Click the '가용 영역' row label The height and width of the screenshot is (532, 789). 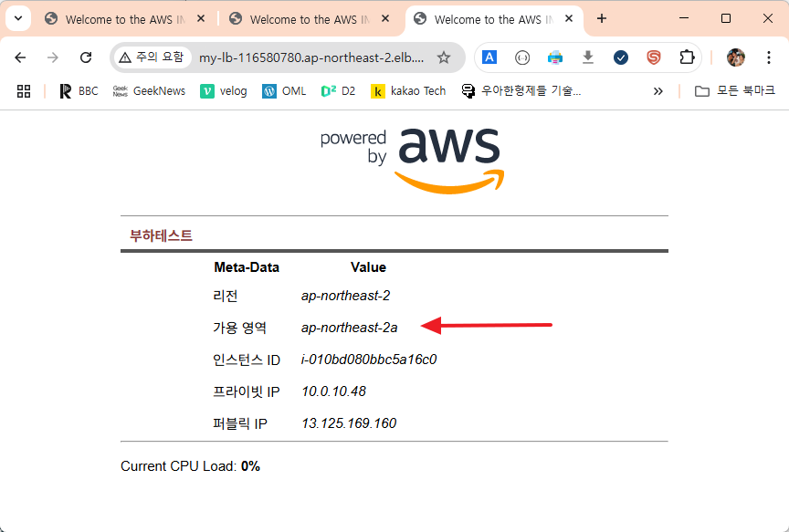tap(239, 328)
